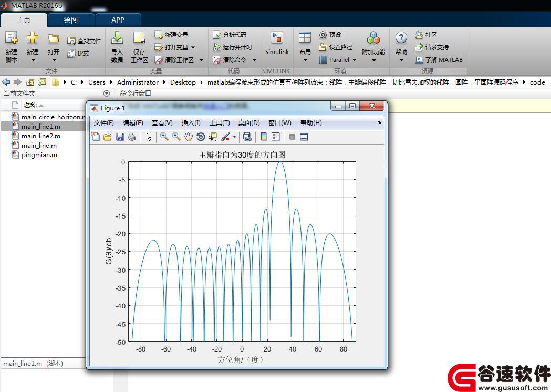Click 查找文件 (Find Files) in the ribbon
Screen dimensions: 551x392
(x=84, y=41)
